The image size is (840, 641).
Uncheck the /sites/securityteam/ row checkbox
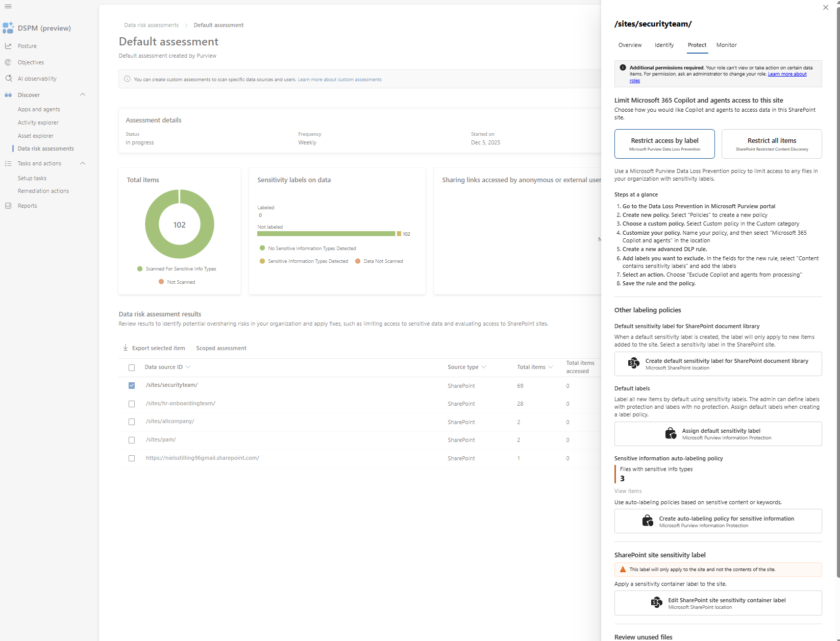(132, 385)
